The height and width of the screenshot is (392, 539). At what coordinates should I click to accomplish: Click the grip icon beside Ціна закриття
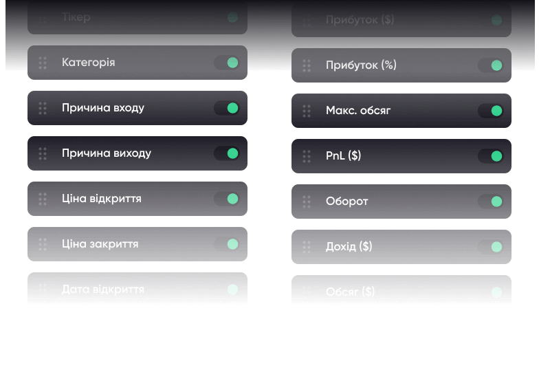tap(43, 244)
